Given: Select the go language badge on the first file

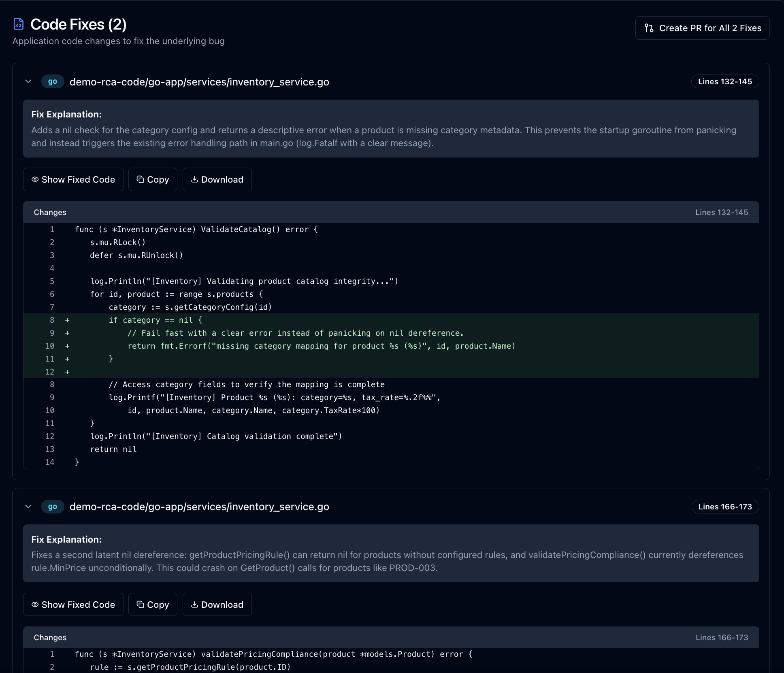Looking at the screenshot, I should (53, 81).
